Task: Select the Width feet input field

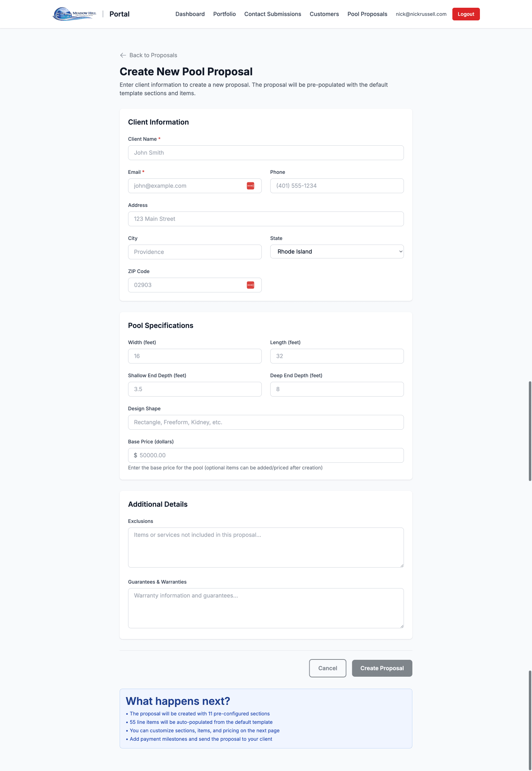Action: coord(195,356)
